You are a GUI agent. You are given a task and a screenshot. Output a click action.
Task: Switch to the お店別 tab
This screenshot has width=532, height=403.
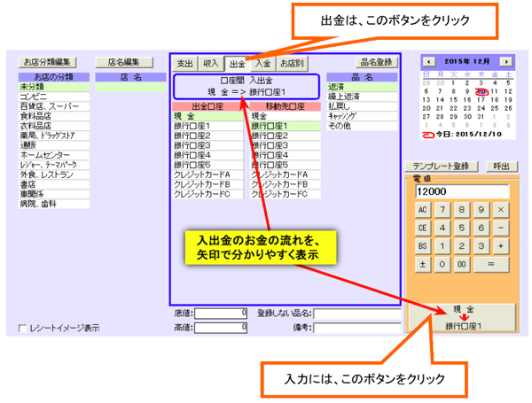point(292,64)
